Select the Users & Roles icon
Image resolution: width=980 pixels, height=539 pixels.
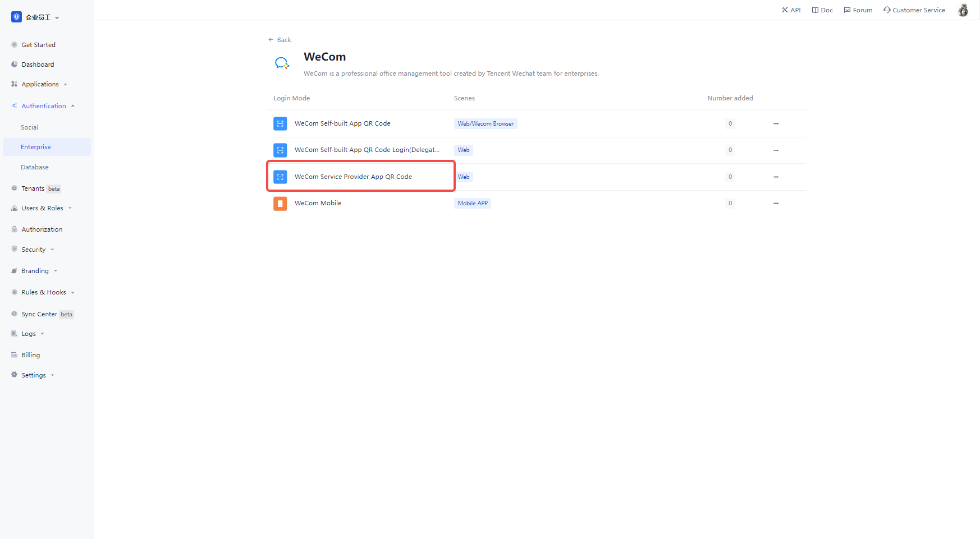13,208
